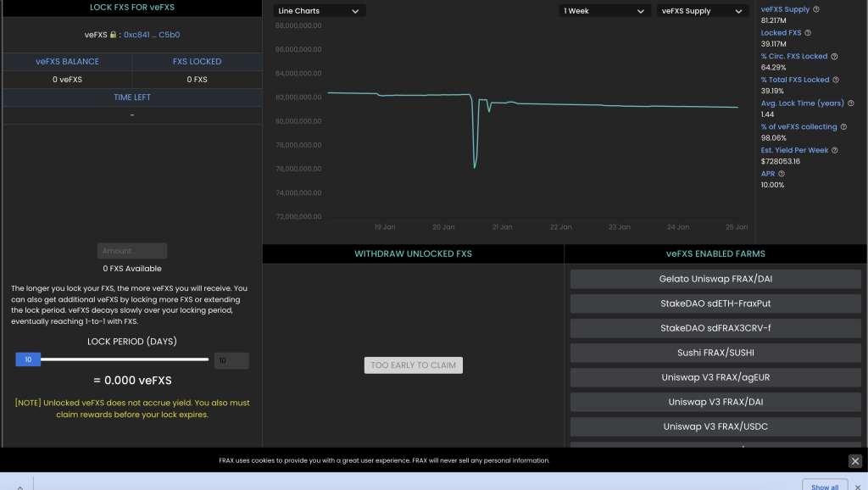The height and width of the screenshot is (490, 868).
Task: Click the 81.217M supply value
Action: pyautogui.click(x=773, y=20)
